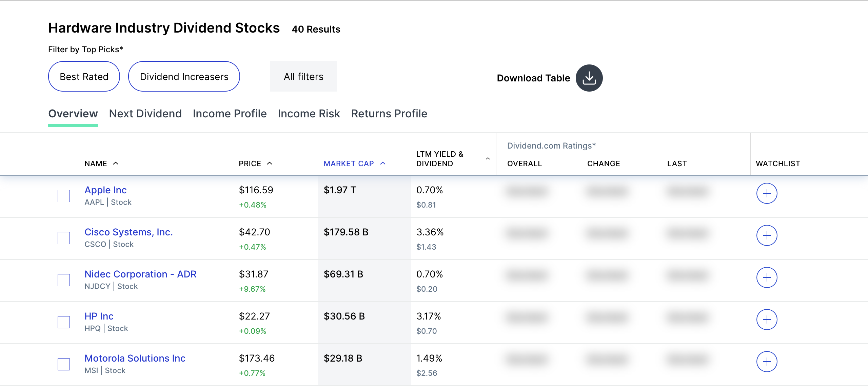The height and width of the screenshot is (386, 868).
Task: Switch to the Income Risk tab
Action: click(309, 114)
